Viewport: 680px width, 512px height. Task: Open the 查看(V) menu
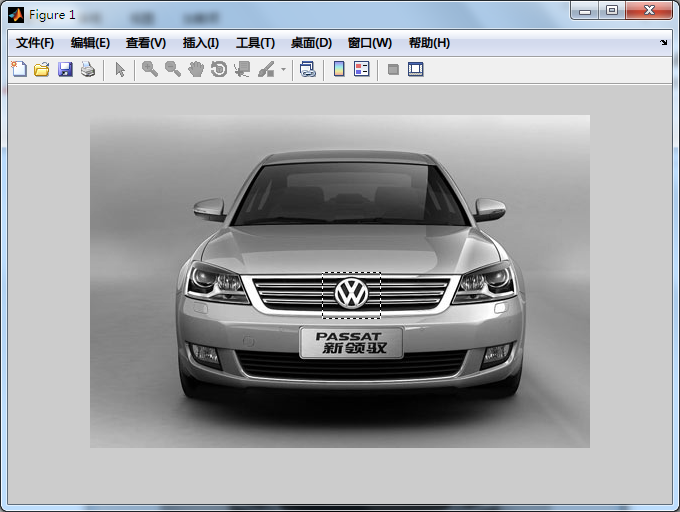(146, 43)
